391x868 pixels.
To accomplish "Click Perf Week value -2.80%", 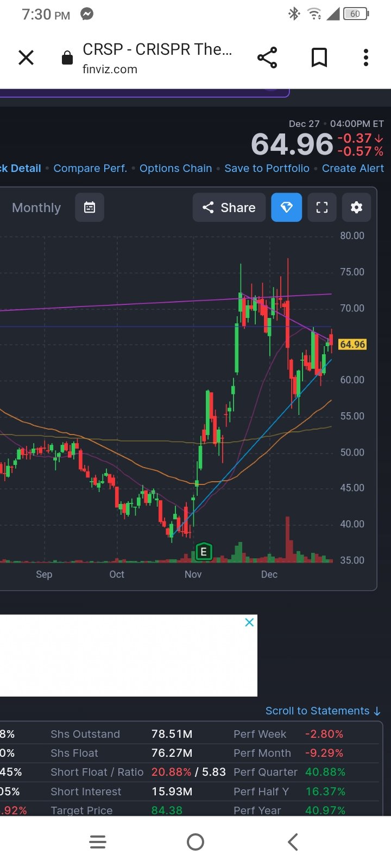I will 324,734.
